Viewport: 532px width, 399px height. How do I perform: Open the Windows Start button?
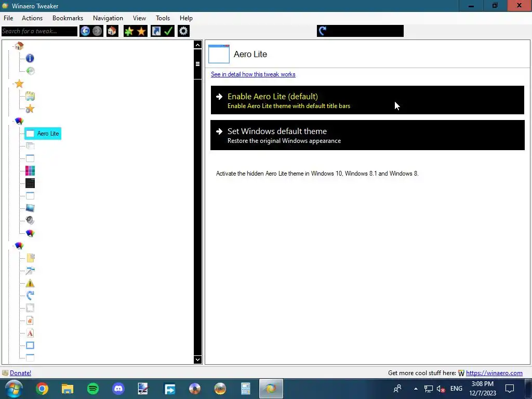coord(14,389)
